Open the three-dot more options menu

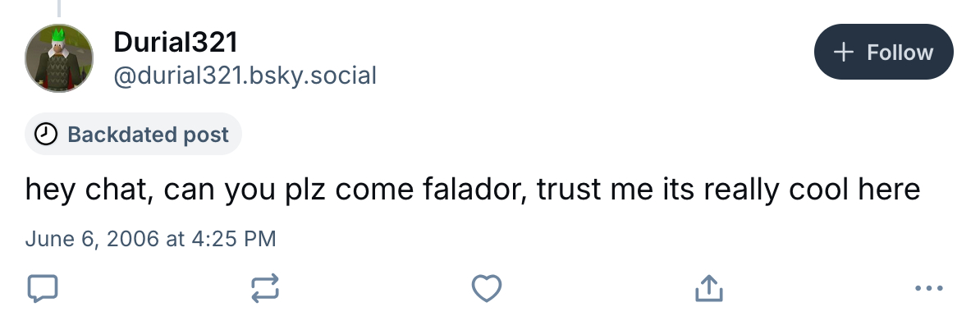click(929, 288)
